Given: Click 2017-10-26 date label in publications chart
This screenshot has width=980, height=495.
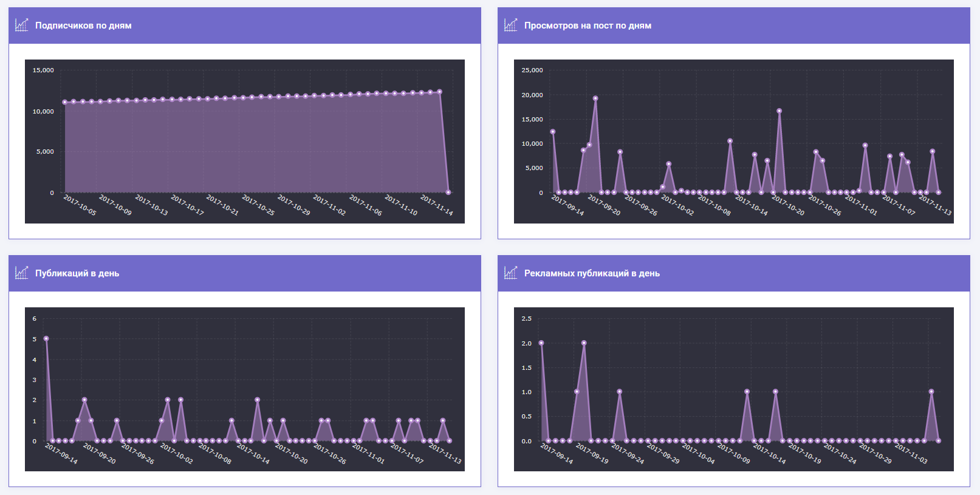Looking at the screenshot, I should pyautogui.click(x=330, y=454).
